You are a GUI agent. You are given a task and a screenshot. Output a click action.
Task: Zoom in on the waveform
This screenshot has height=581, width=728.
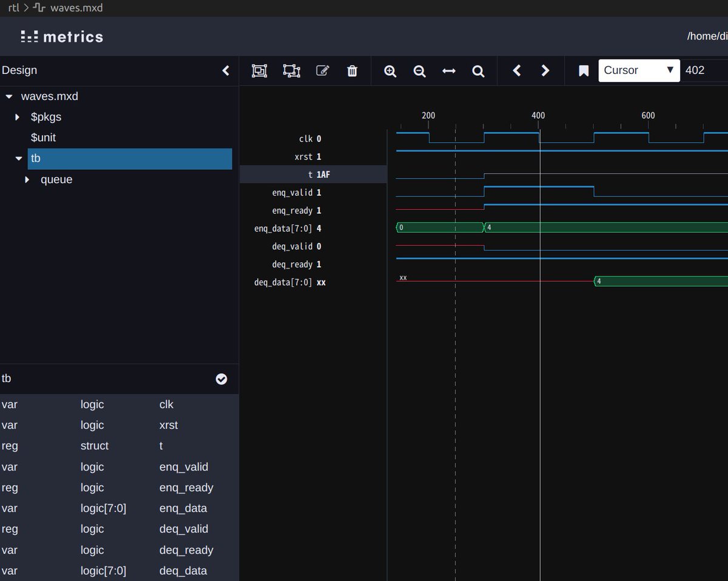click(x=390, y=71)
